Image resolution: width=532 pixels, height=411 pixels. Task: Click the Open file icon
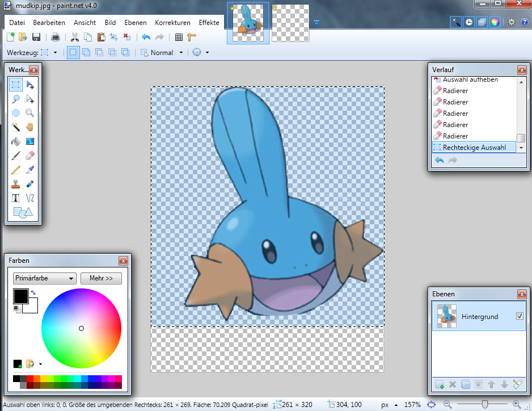23,37
